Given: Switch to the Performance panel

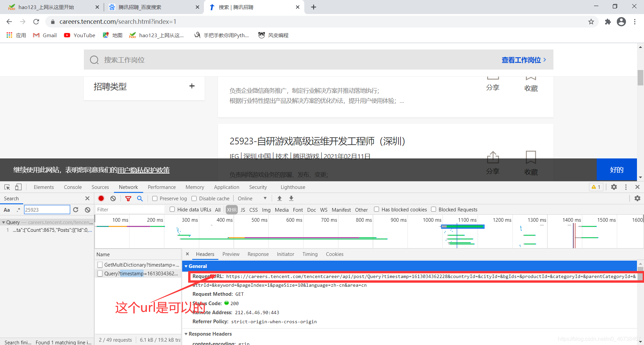Looking at the screenshot, I should (162, 187).
